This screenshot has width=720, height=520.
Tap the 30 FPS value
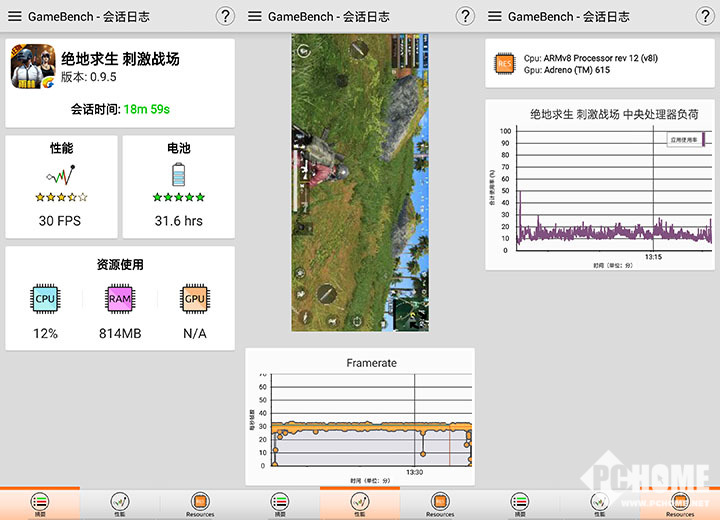tap(60, 221)
